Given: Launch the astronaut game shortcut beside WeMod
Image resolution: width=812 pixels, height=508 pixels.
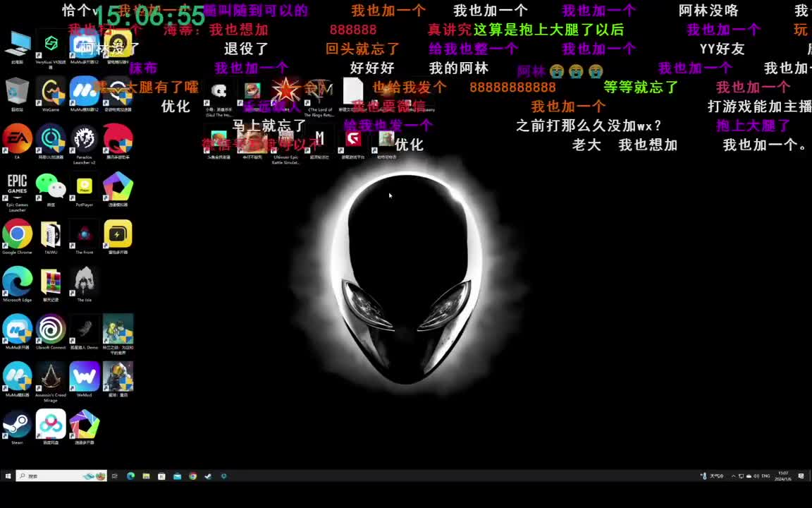Looking at the screenshot, I should coord(118,380).
